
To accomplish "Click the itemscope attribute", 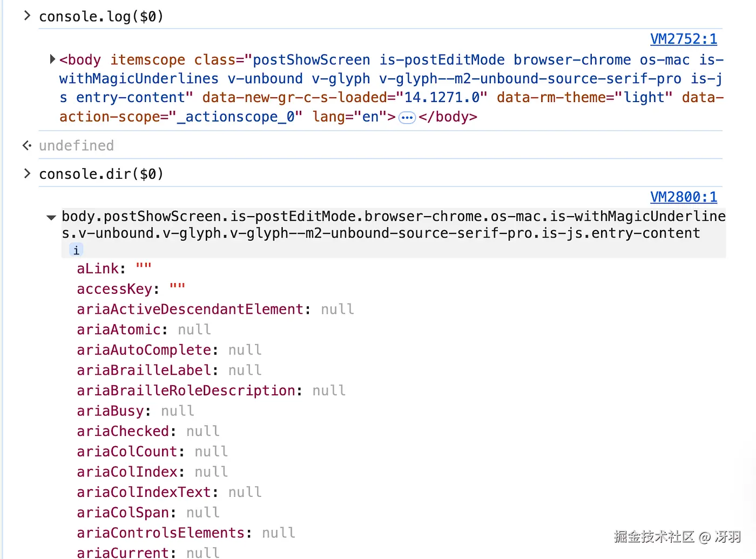I will [148, 60].
